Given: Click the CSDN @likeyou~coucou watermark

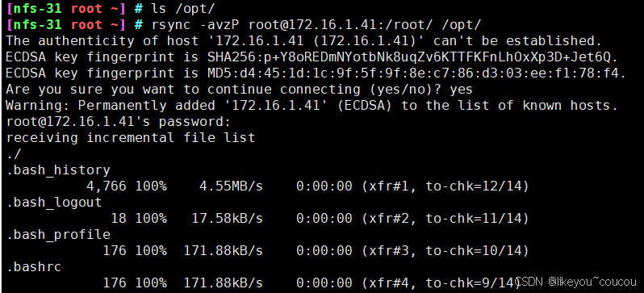Looking at the screenshot, I should tap(577, 282).
